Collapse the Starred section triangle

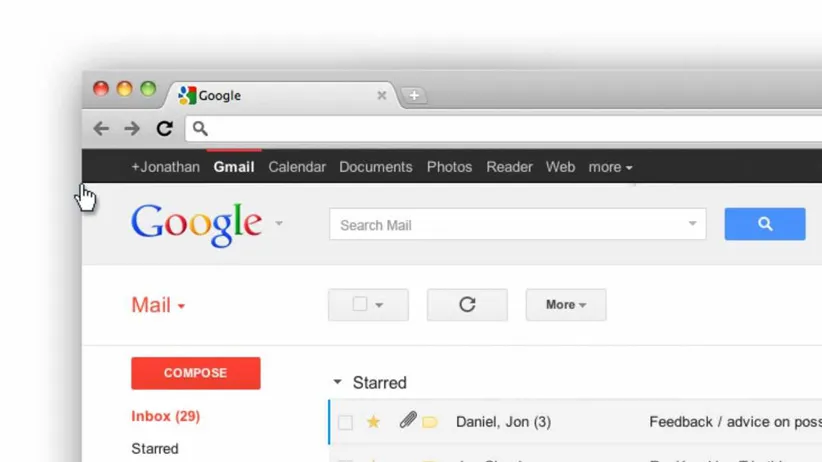[x=338, y=382]
